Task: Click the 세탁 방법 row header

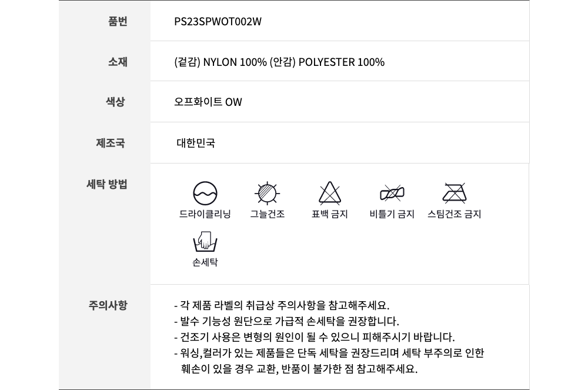Action: click(x=107, y=184)
